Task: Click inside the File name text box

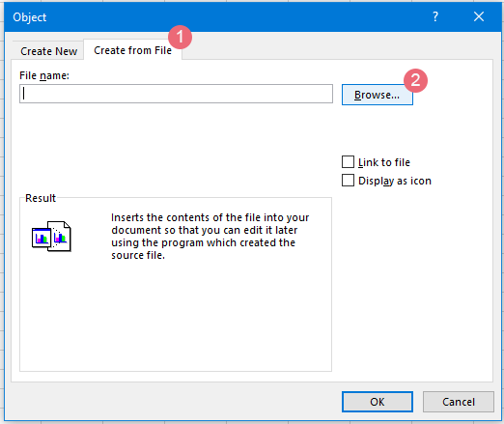Action: click(176, 94)
